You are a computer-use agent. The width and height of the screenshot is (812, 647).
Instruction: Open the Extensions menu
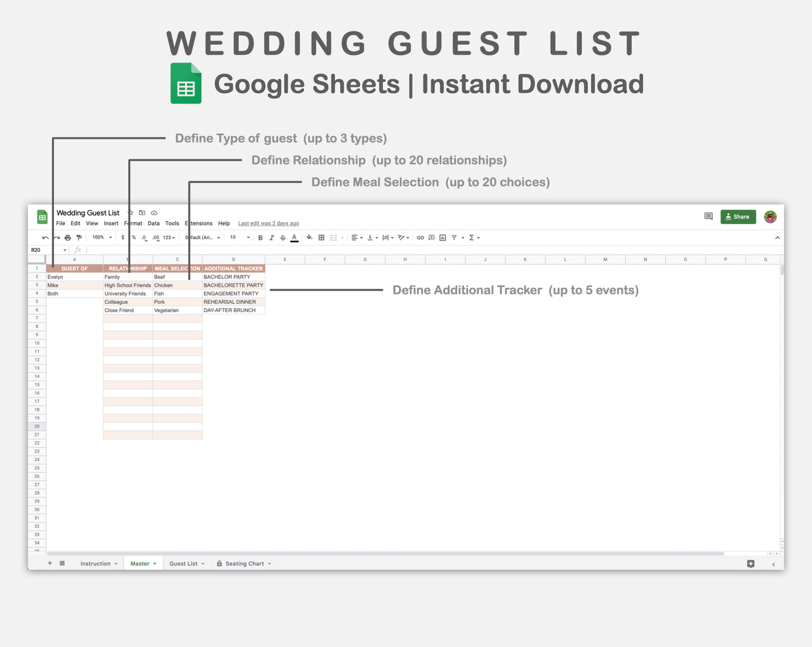(x=198, y=223)
